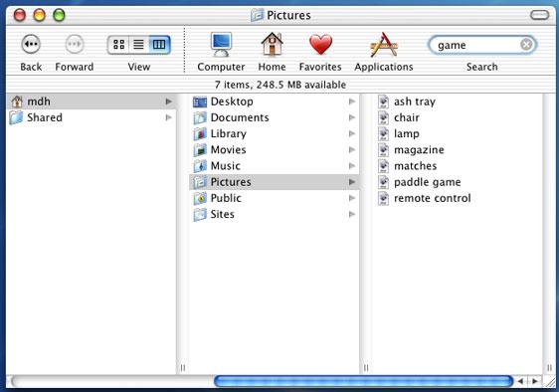Click the lamp file name
The width and height of the screenshot is (559, 392).
(x=407, y=134)
